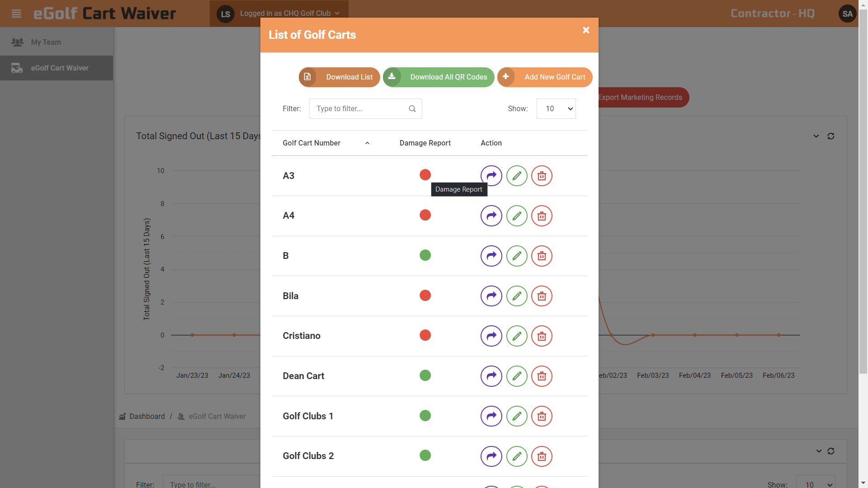868x488 pixels.
Task: Click the delete trash icon for cart B
Action: point(542,256)
